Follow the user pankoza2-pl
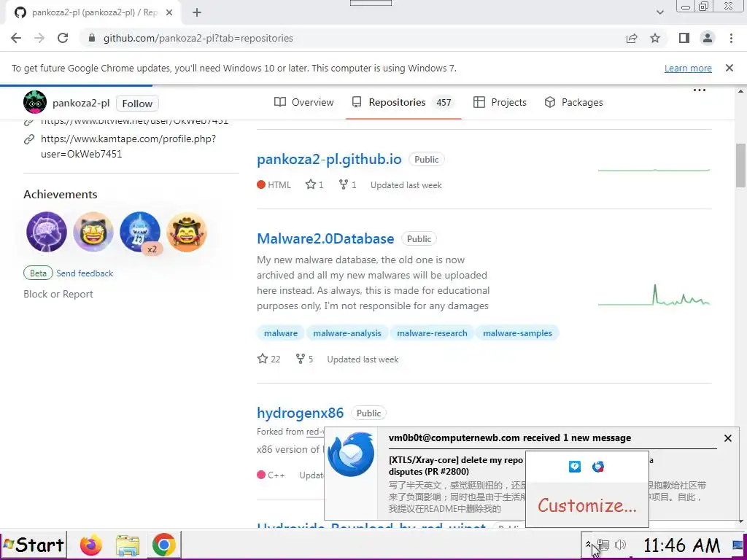Image resolution: width=747 pixels, height=560 pixels. (137, 104)
